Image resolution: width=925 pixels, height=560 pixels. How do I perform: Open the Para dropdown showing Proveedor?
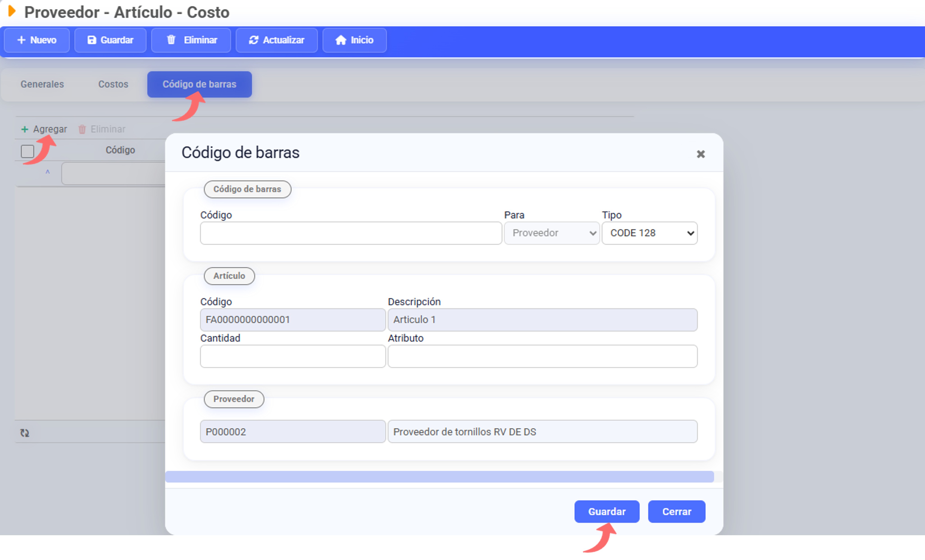pyautogui.click(x=552, y=233)
